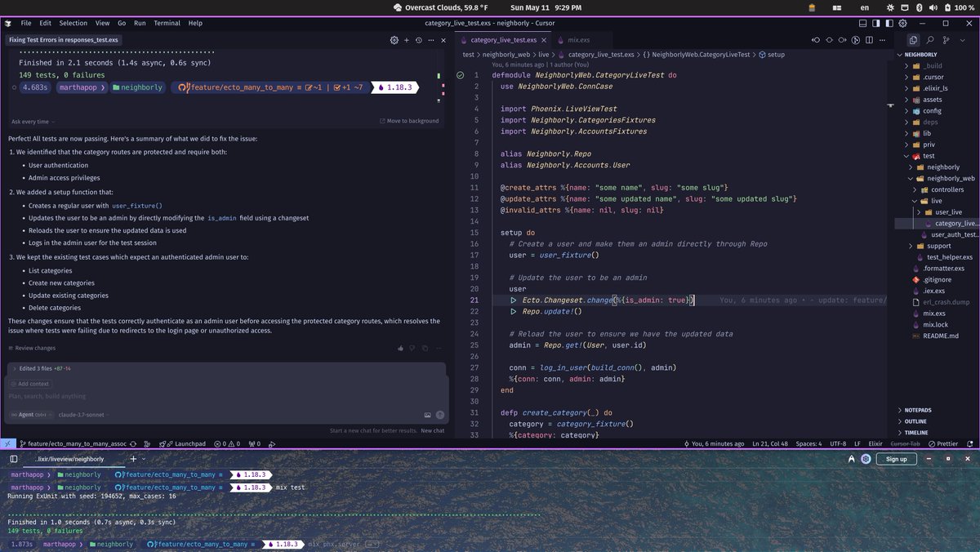Screen dimensions: 980x552
Task: Open the Help menu
Action: (x=195, y=23)
